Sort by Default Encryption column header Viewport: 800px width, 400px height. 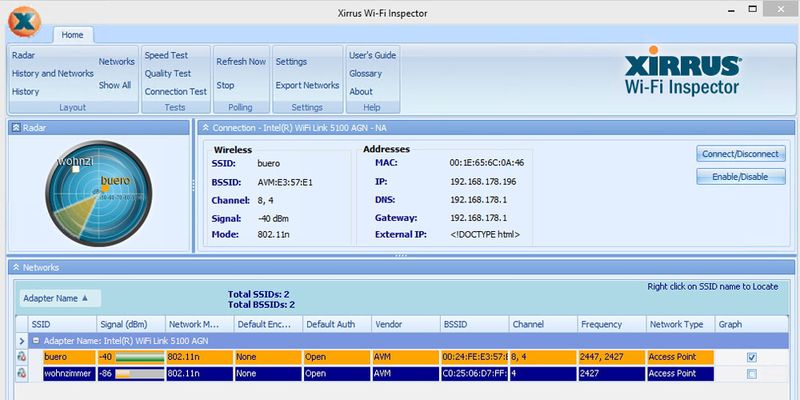point(268,324)
